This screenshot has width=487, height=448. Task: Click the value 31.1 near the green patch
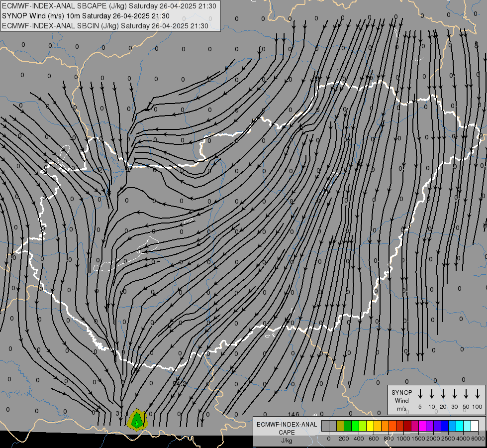click(121, 414)
